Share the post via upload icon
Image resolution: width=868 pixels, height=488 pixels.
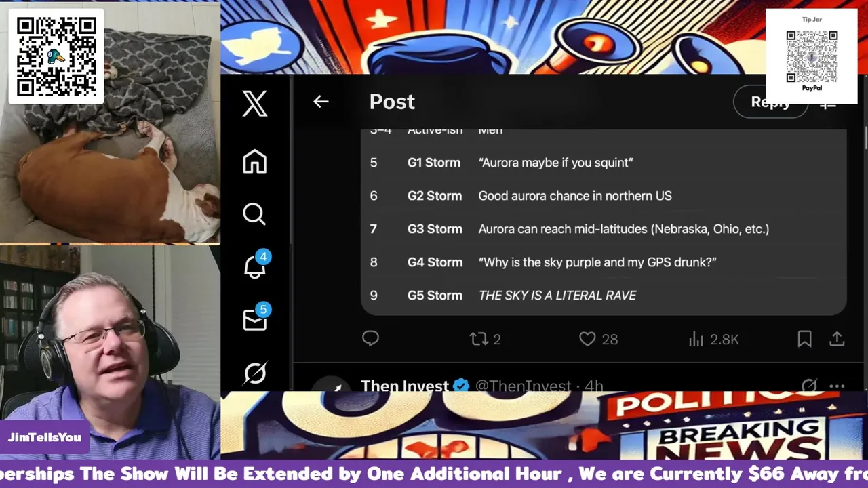[x=837, y=339]
